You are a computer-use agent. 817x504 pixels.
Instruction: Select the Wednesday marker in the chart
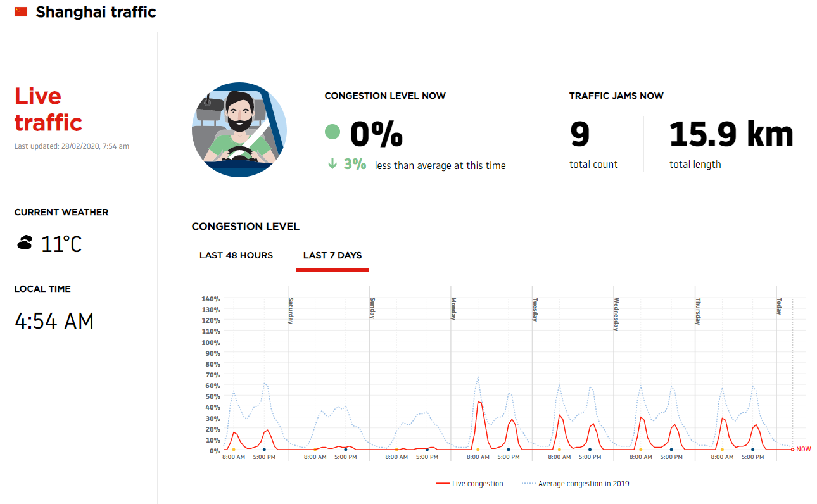[616, 314]
